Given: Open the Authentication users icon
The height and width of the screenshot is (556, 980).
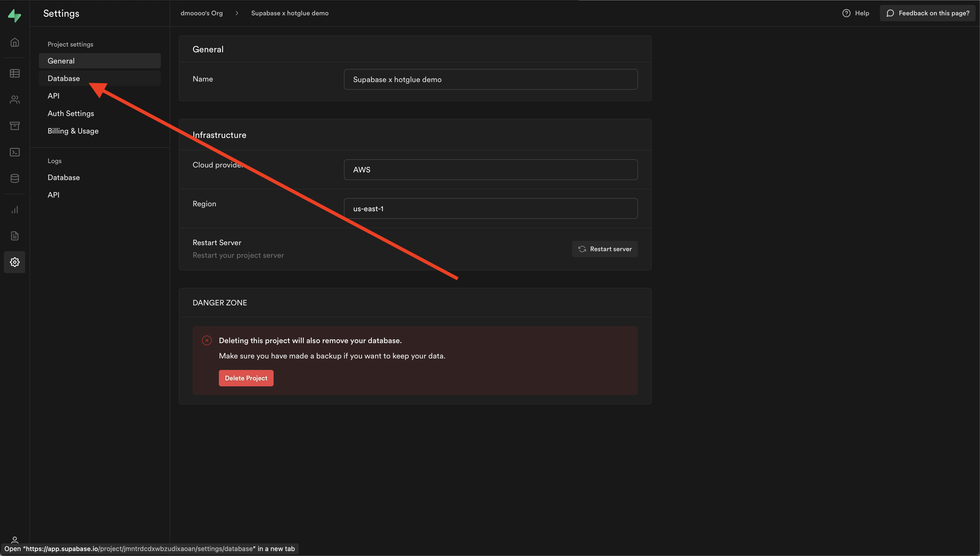Looking at the screenshot, I should click(x=15, y=100).
